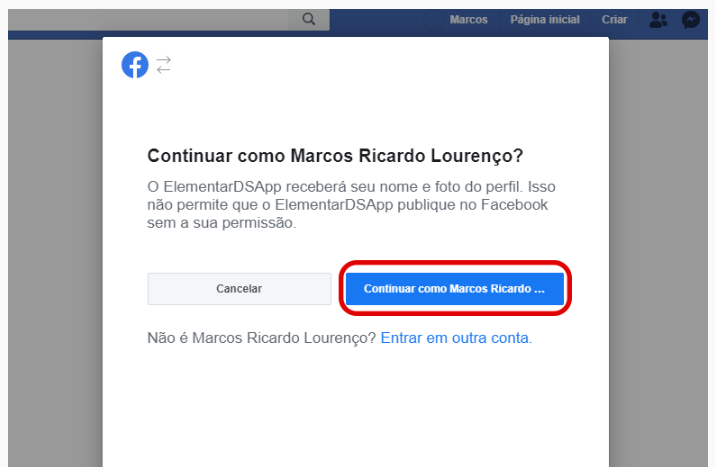The image size is (715, 467).
Task: Click the dimmed backdrop left of dialog
Action: 55,253
